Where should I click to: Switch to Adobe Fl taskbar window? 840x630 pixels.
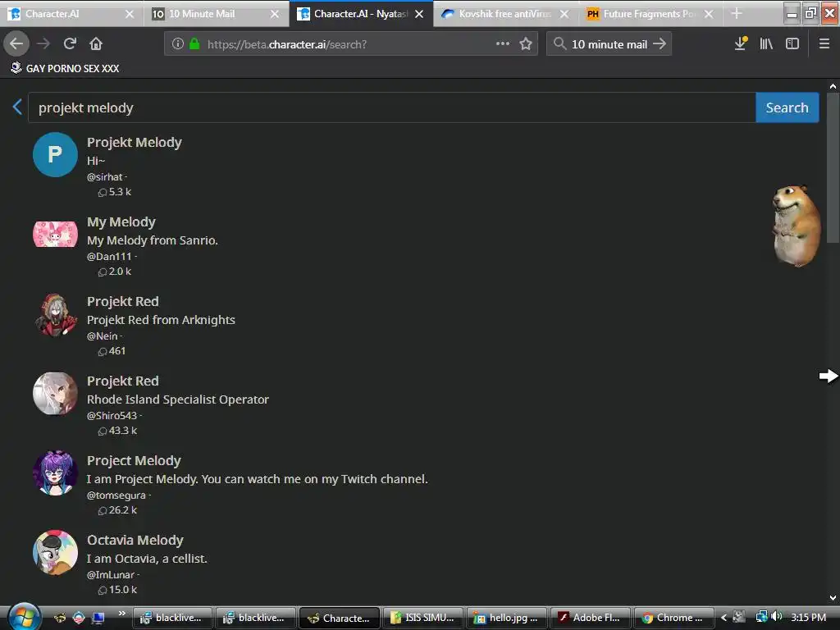[590, 618]
